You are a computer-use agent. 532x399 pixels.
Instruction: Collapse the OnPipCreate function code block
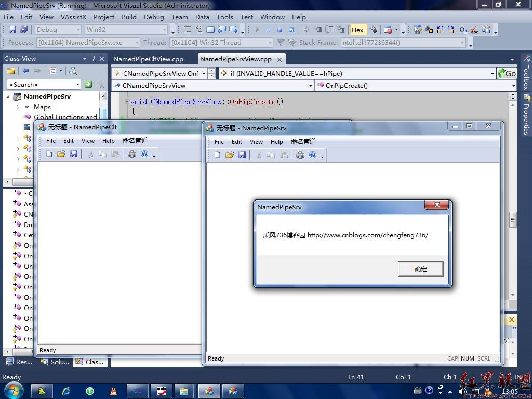(127, 101)
